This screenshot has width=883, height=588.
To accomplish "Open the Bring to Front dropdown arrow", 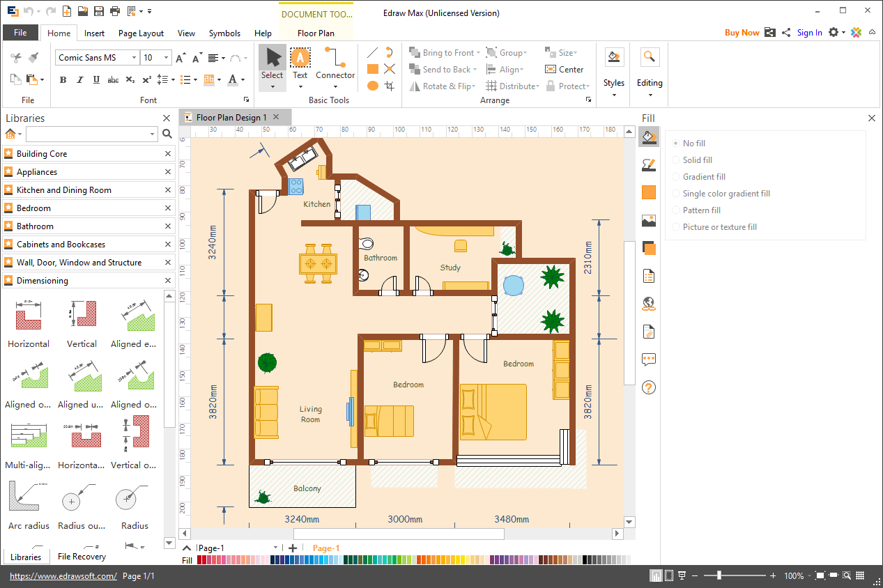I will coord(479,53).
